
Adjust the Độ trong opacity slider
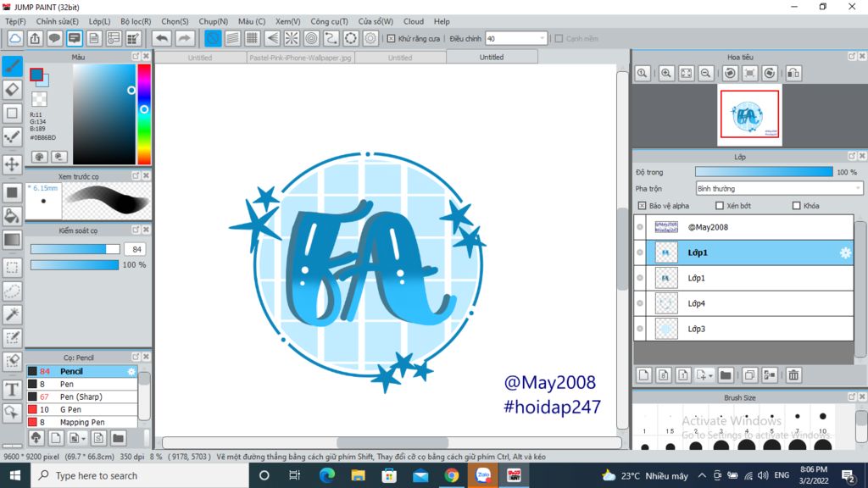[x=764, y=172]
